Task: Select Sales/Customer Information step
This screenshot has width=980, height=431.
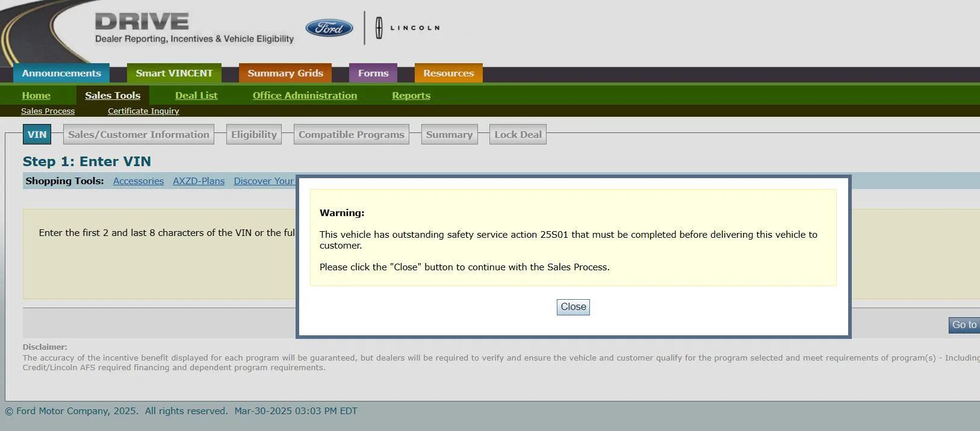Action: pyautogui.click(x=138, y=134)
